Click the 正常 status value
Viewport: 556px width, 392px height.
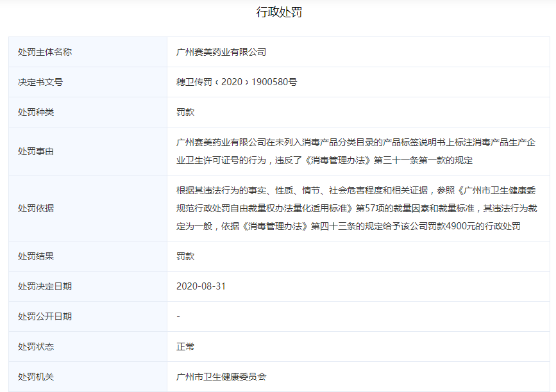185,347
